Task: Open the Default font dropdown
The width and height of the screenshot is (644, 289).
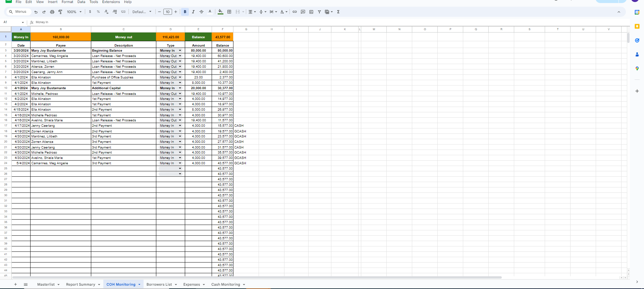Action: [x=142, y=12]
